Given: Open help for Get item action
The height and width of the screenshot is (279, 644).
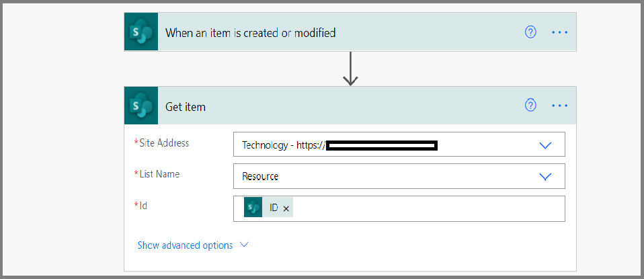Looking at the screenshot, I should (530, 106).
